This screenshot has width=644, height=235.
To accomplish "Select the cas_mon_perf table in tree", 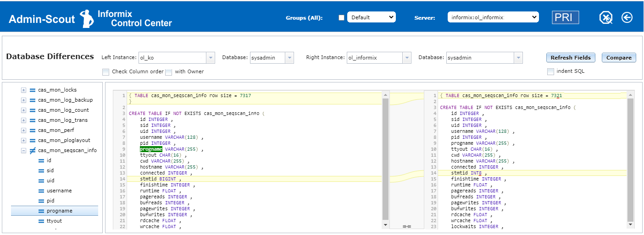I will [57, 130].
